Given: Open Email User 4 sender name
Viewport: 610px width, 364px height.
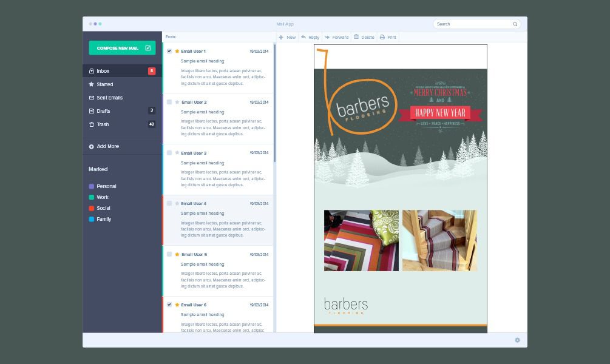Looking at the screenshot, I should pos(194,203).
